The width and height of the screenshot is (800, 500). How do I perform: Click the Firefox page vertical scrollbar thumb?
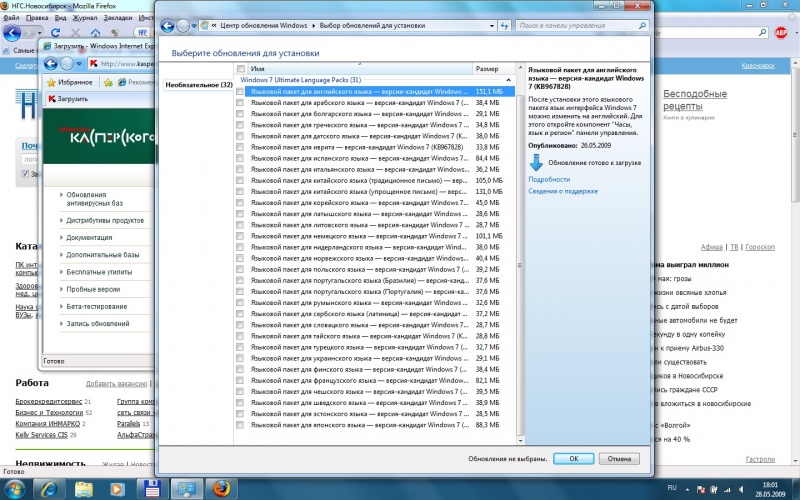pos(795,135)
